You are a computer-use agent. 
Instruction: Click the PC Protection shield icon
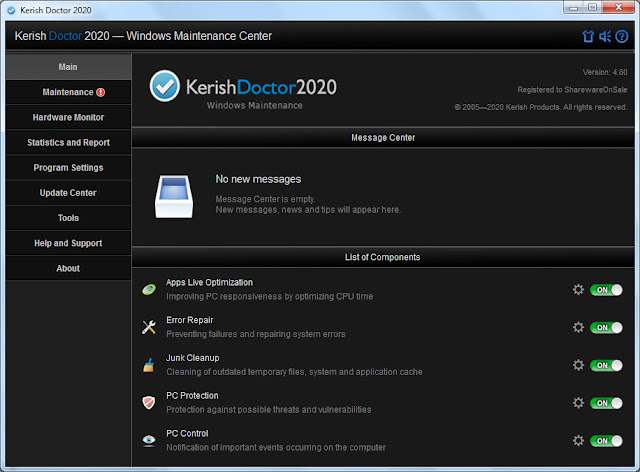pyautogui.click(x=149, y=403)
